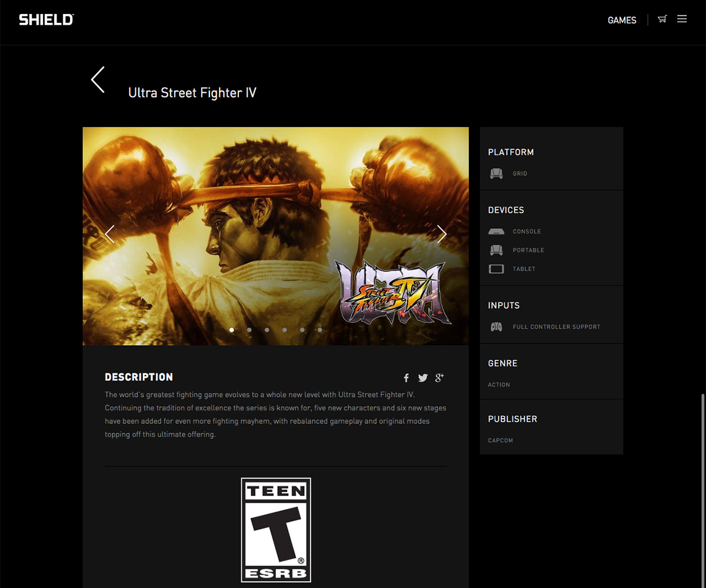Click the CONSOLE device label

tap(527, 232)
